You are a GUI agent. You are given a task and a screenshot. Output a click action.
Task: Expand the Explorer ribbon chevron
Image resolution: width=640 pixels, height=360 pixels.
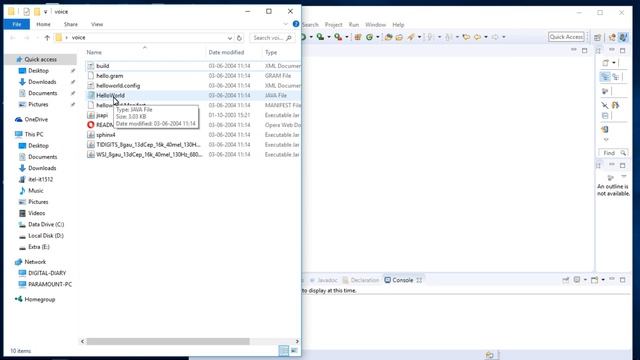pyautogui.click(x=285, y=24)
